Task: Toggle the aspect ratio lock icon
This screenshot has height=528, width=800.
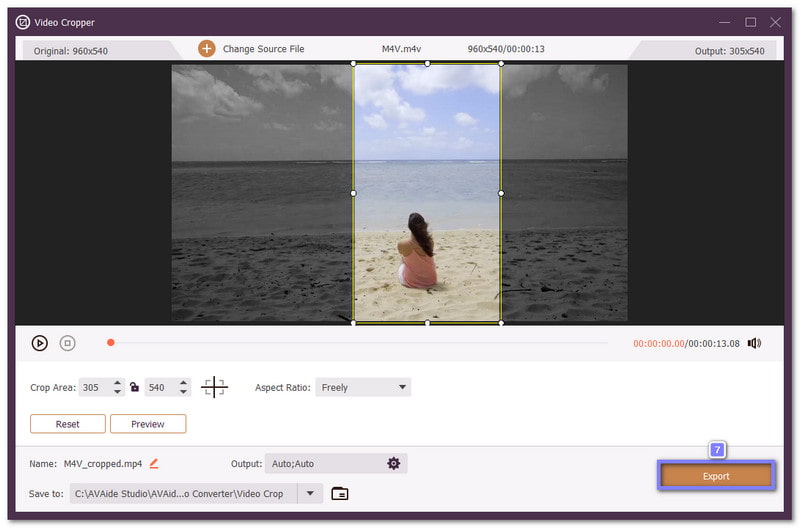Action: point(134,387)
